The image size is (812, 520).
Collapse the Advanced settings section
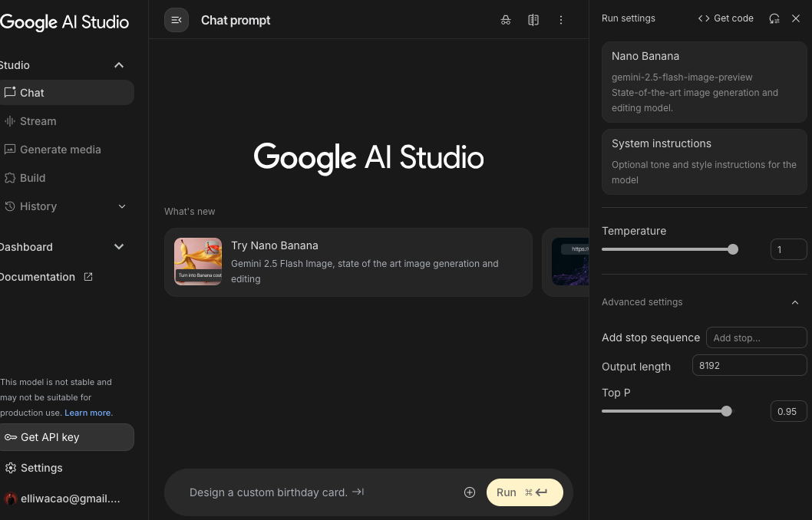tap(795, 302)
